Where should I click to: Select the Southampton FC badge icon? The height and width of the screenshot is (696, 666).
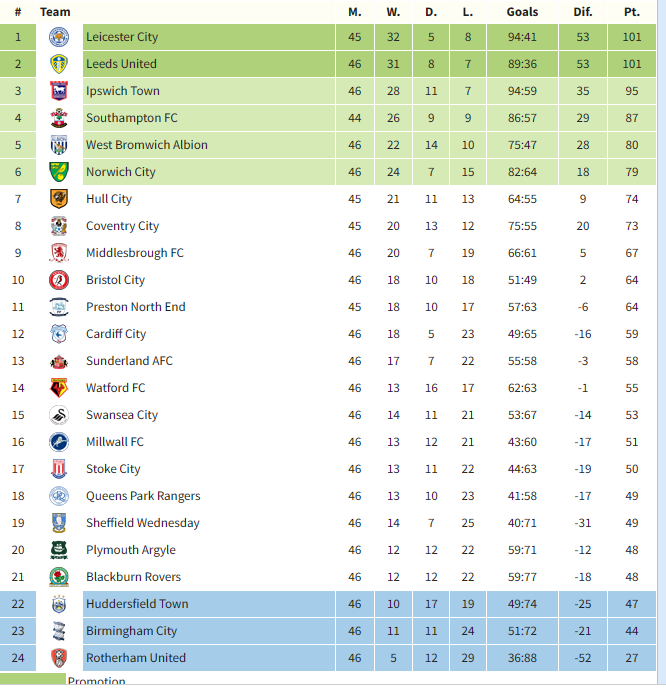[59, 118]
